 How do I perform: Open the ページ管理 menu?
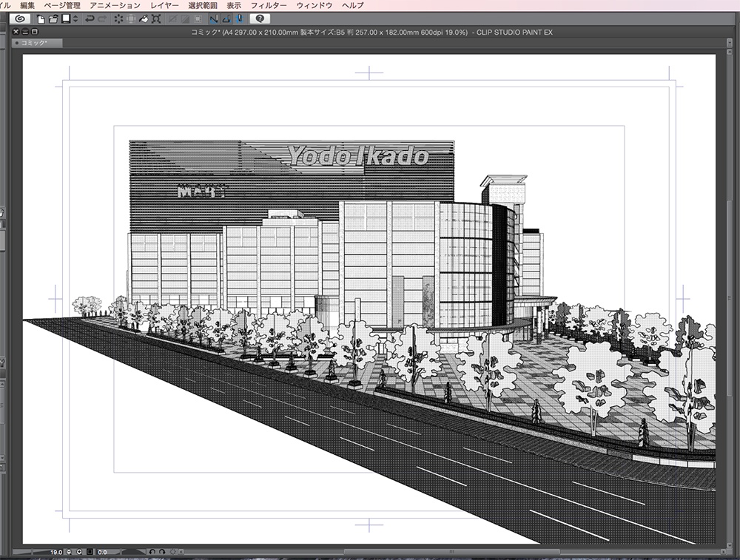(x=62, y=5)
